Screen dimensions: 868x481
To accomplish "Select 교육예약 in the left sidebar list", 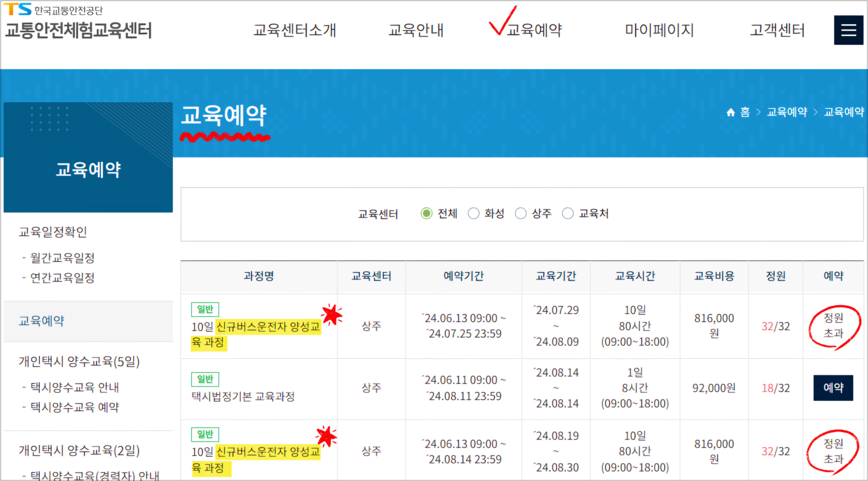I will point(88,321).
